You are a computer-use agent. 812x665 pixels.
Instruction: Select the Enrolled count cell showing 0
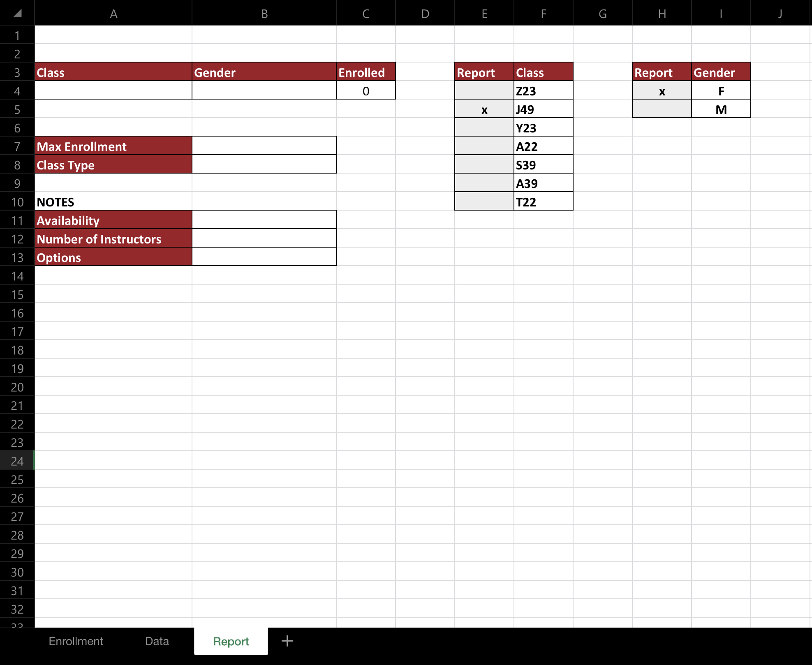click(x=365, y=90)
